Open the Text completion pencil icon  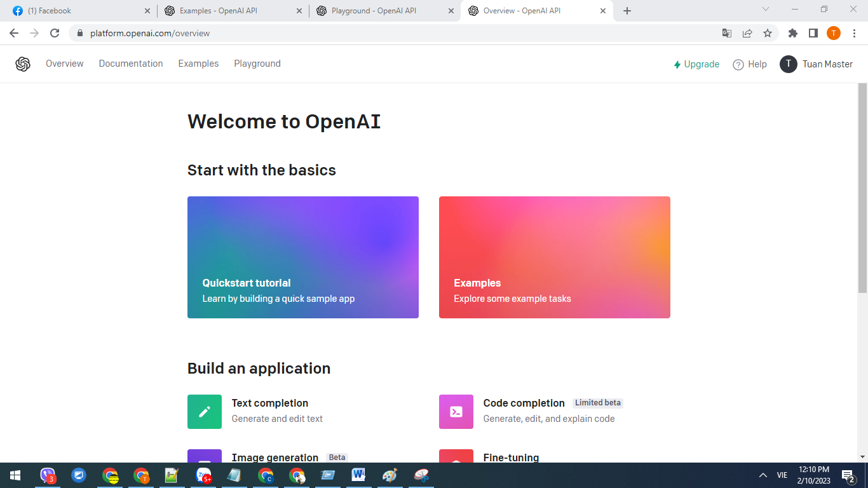click(205, 412)
